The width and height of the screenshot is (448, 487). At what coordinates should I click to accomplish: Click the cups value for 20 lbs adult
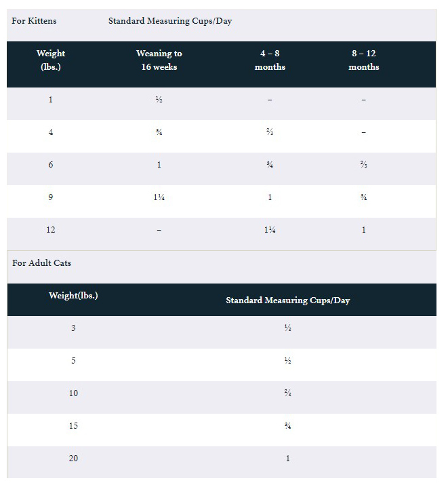coord(288,459)
